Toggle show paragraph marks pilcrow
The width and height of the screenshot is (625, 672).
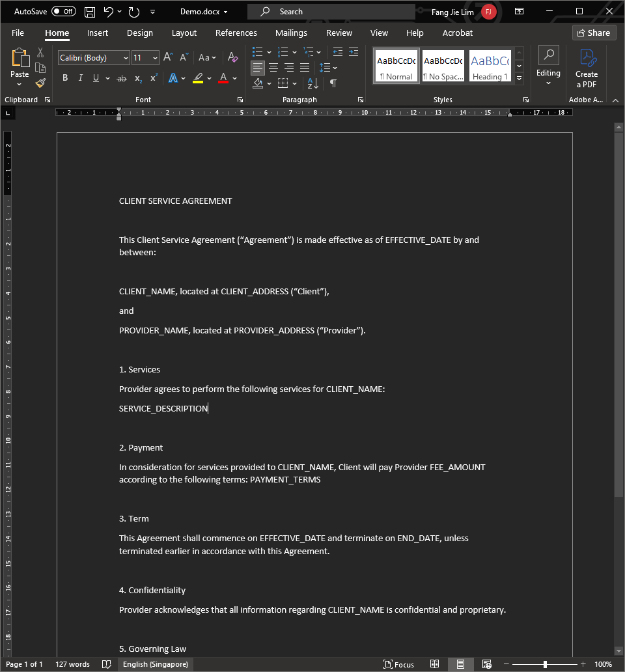coord(333,83)
